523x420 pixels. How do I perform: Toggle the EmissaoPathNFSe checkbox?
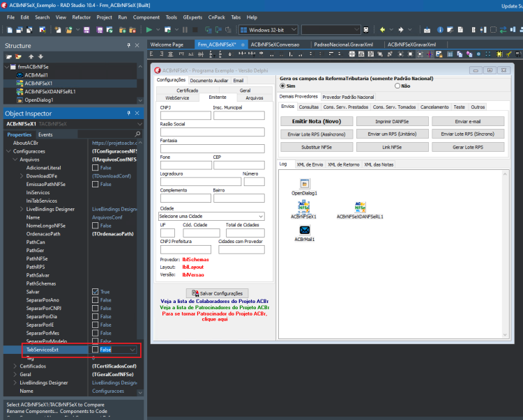coord(95,184)
